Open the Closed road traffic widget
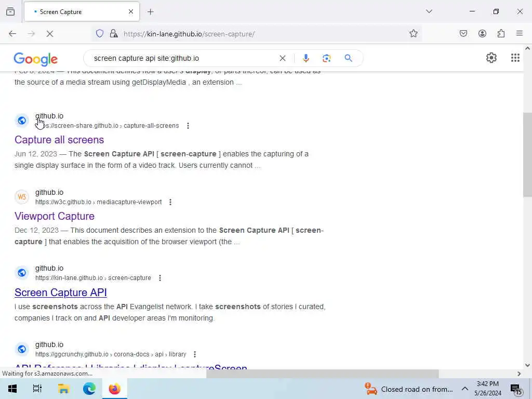532x399 pixels. (x=409, y=389)
